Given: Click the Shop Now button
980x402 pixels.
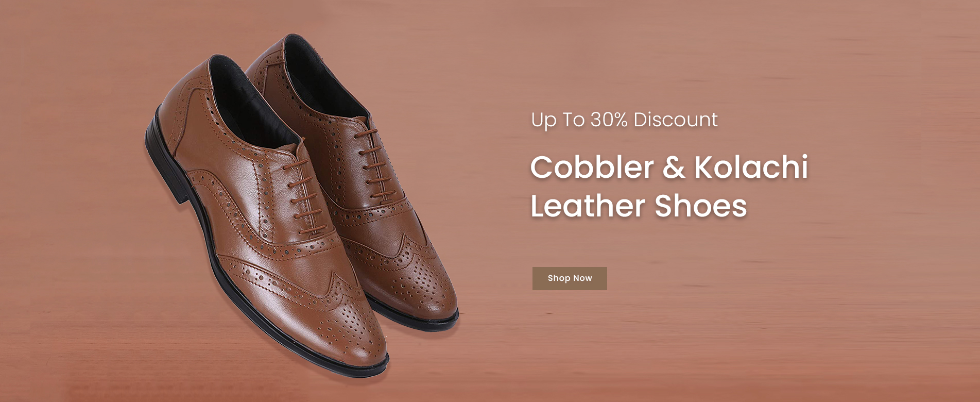Looking at the screenshot, I should coord(570,278).
